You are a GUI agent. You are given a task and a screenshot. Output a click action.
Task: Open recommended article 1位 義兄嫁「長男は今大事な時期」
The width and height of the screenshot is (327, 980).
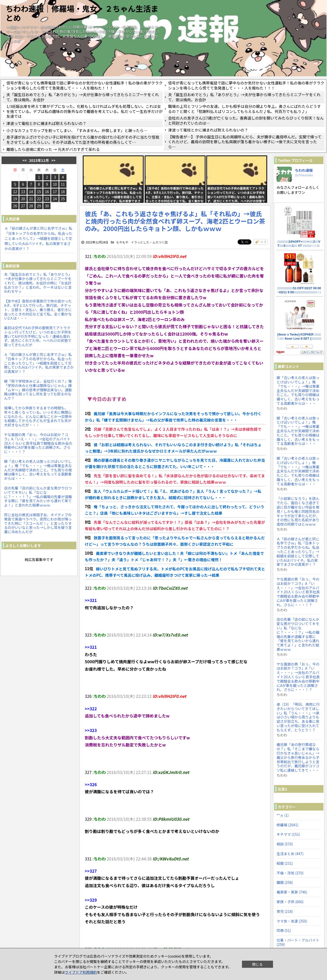click(x=173, y=416)
